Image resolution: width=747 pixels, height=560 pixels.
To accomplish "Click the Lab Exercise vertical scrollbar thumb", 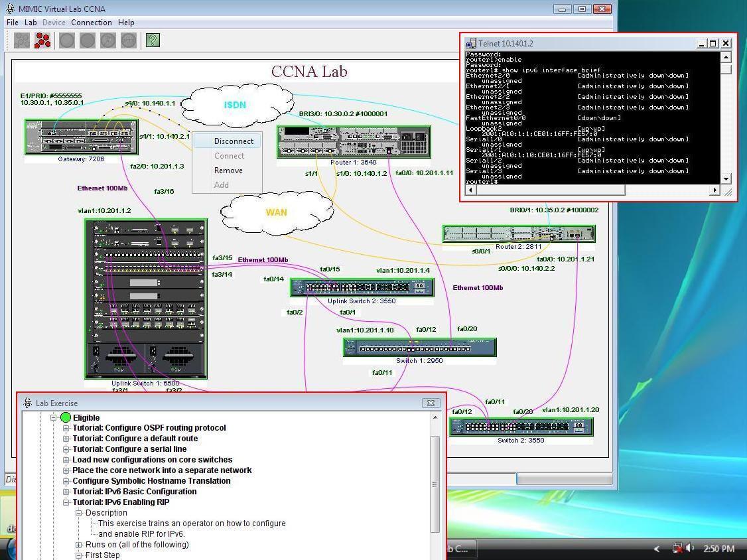I will point(435,484).
